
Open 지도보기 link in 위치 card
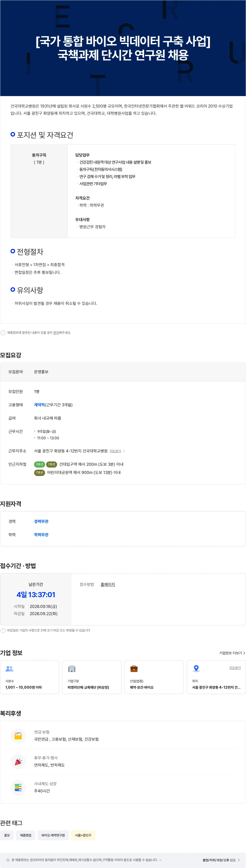pos(235,667)
